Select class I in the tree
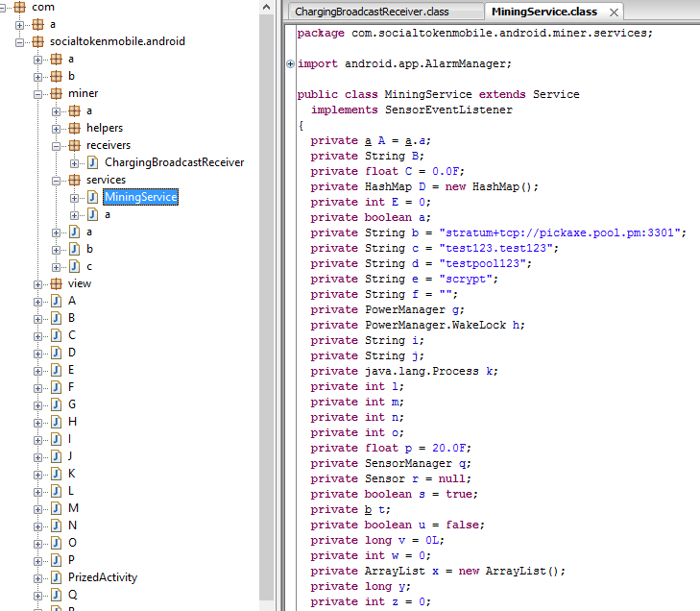Viewport: 700px width, 611px height. pyautogui.click(x=70, y=439)
